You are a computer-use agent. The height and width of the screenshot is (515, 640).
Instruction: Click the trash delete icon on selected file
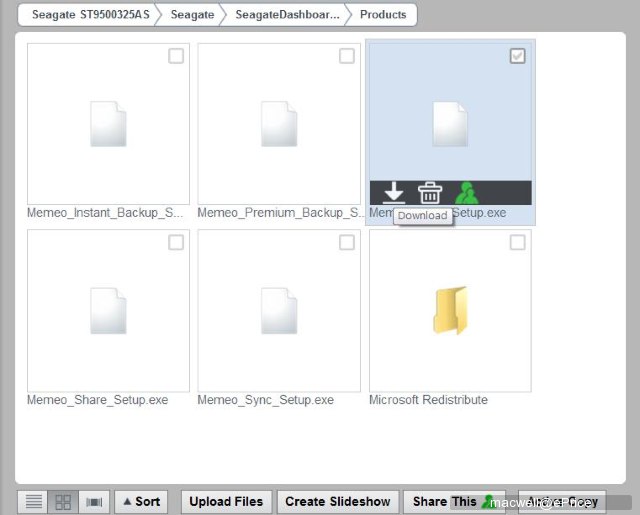(430, 193)
